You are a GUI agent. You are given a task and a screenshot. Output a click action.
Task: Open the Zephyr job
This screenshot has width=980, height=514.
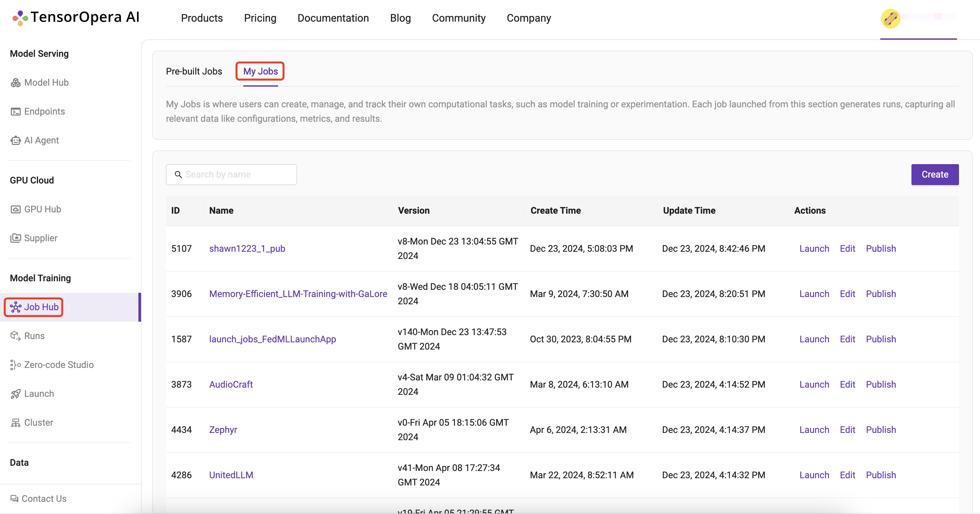[x=223, y=430]
